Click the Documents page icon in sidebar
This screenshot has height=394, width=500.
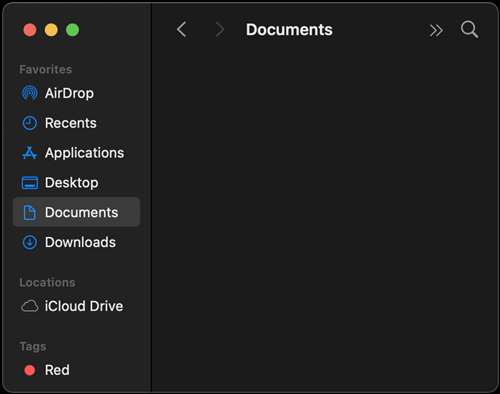[x=30, y=213]
